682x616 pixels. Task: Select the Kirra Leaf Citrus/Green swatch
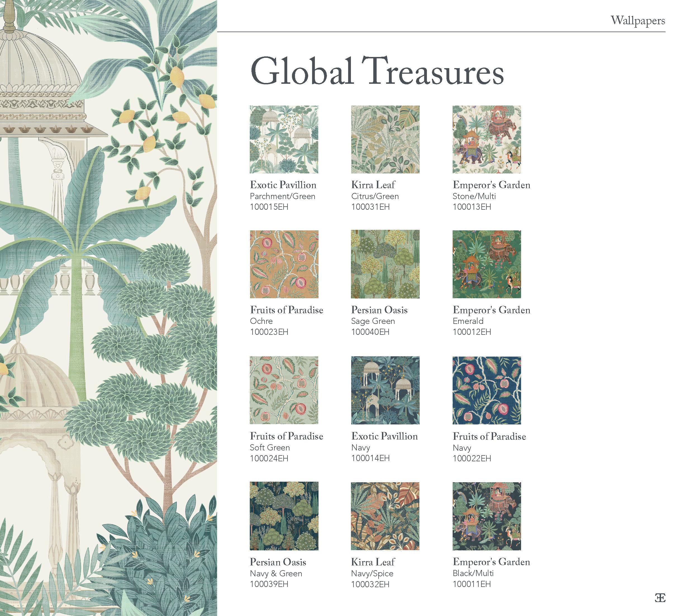[385, 139]
